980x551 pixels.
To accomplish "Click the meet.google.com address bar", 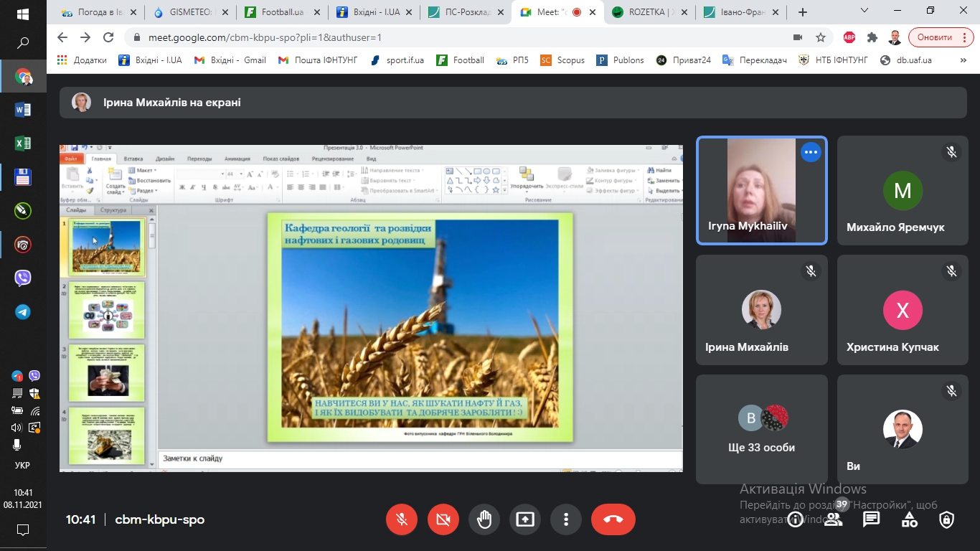I will pyautogui.click(x=459, y=37).
